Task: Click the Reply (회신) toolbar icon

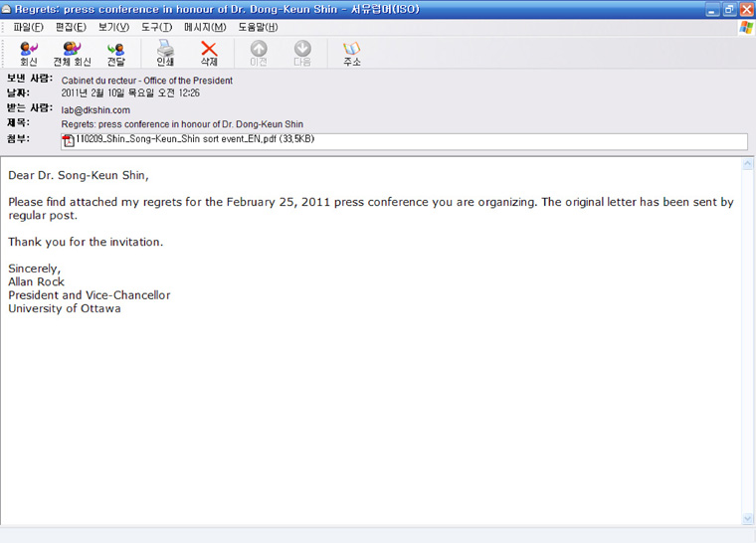Action: pyautogui.click(x=29, y=53)
